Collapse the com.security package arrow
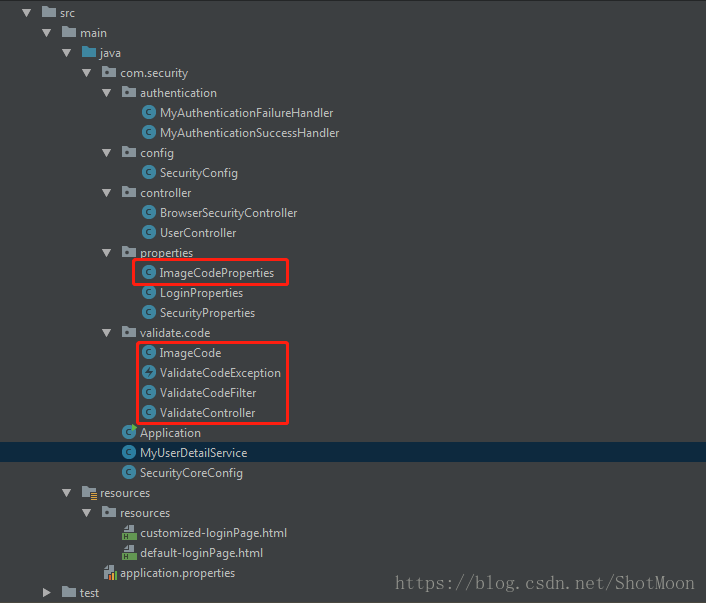Viewport: 706px width, 603px height. click(x=86, y=73)
